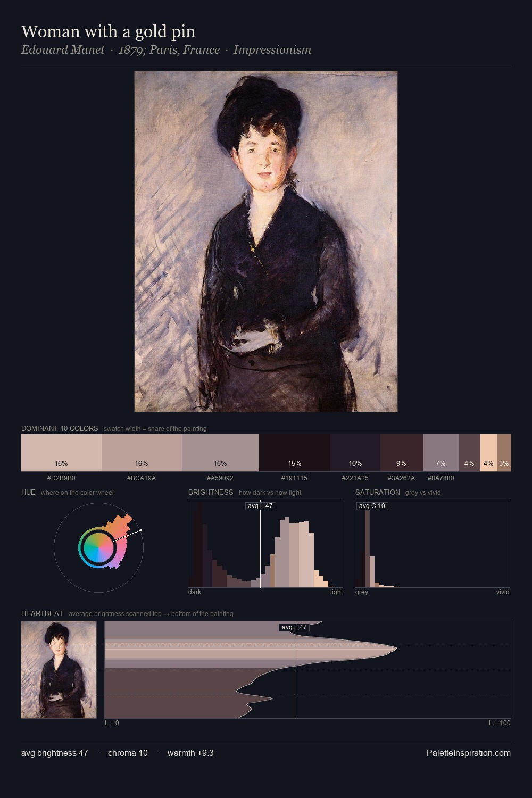Click the HUE section heading
The image size is (532, 798).
(x=28, y=492)
